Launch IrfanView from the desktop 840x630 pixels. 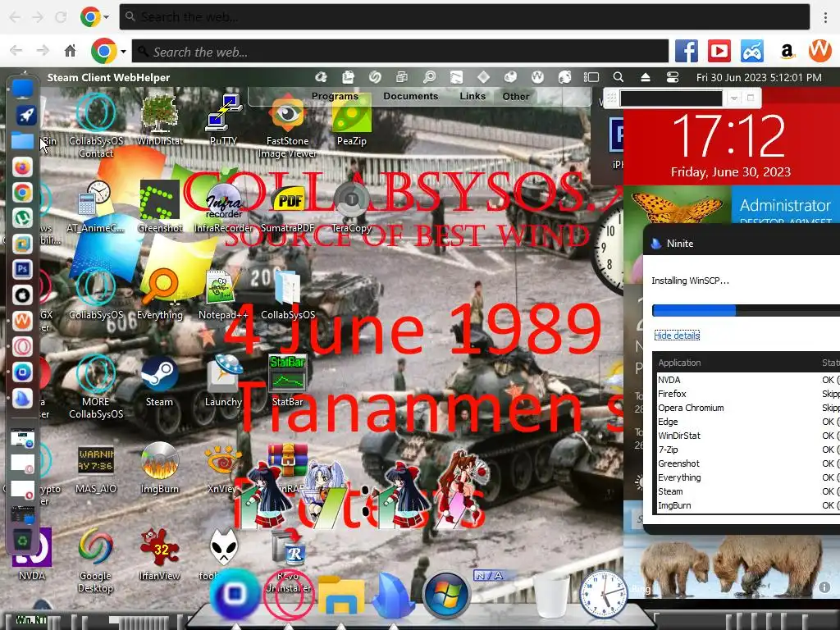point(160,555)
